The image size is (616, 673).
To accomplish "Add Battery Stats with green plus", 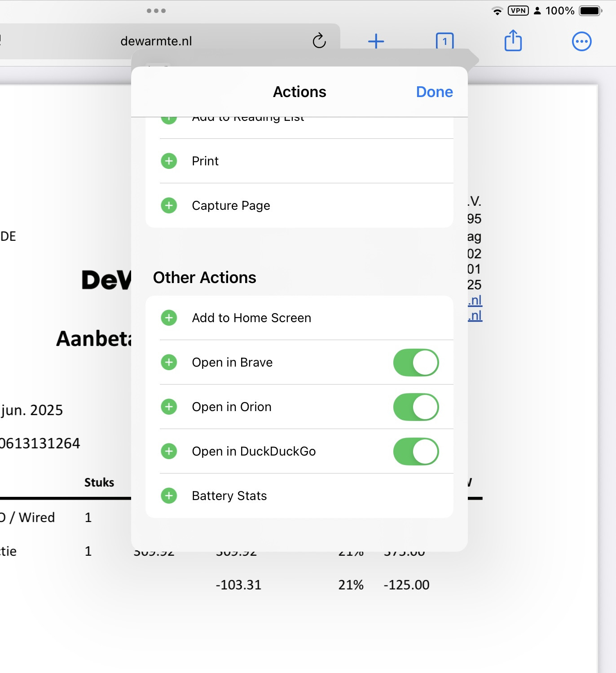I will click(169, 496).
